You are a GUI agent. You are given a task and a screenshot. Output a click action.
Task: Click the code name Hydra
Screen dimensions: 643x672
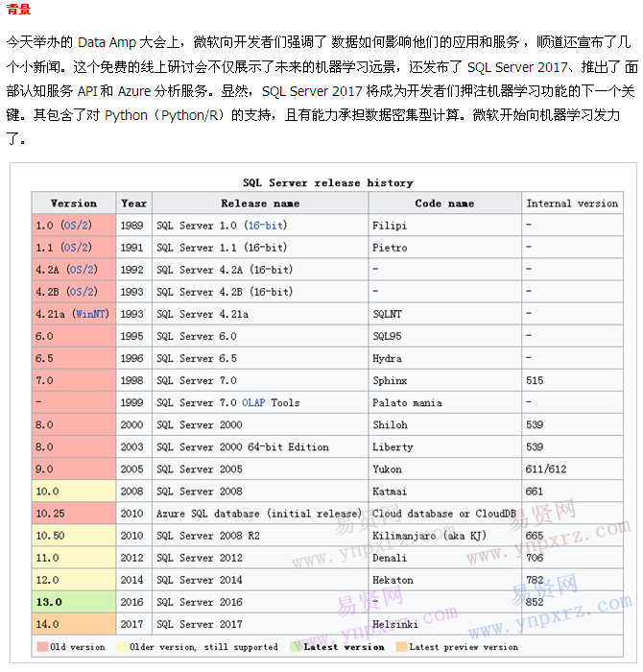(x=388, y=358)
